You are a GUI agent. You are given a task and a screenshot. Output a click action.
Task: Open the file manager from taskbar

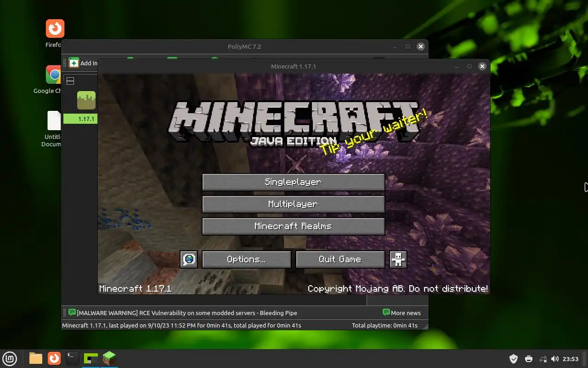pyautogui.click(x=36, y=358)
